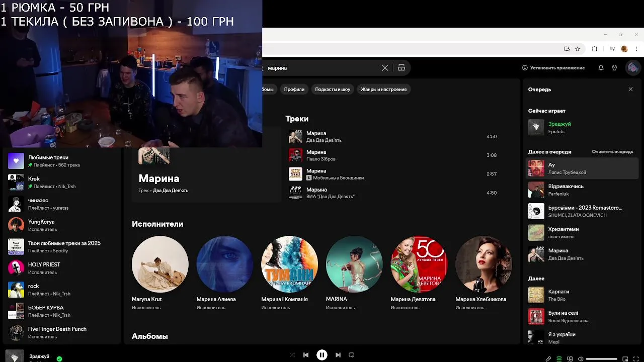
Task: Open the mini player
Action: 625,359
